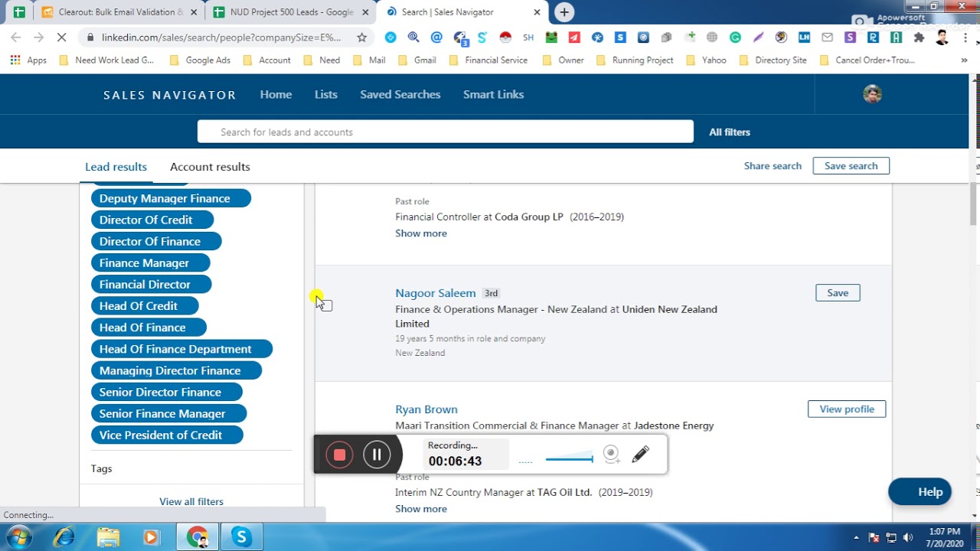Click the green frog extension icon

551,37
